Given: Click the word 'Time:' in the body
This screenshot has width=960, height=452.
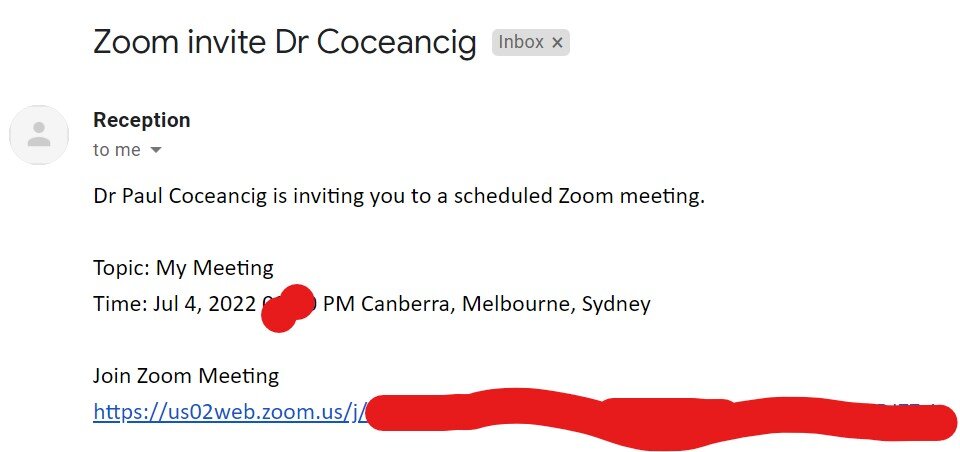Looking at the screenshot, I should (120, 304).
